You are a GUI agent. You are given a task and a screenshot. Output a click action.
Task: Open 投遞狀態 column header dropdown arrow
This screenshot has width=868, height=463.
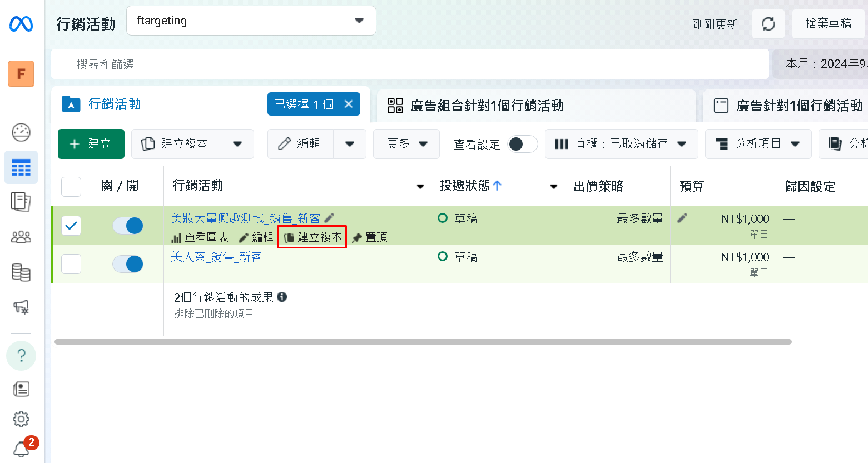tap(554, 187)
